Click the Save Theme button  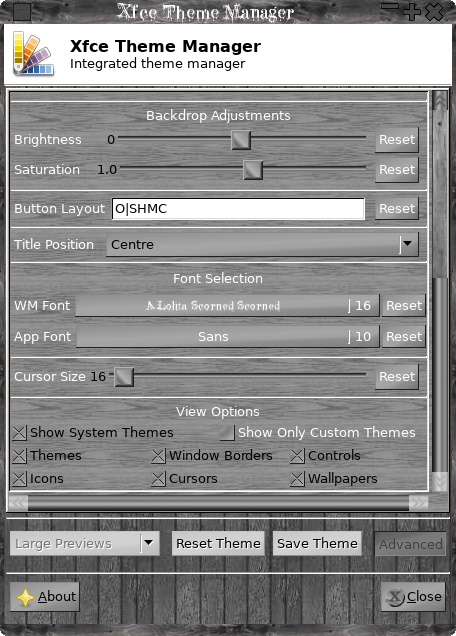[317, 544]
